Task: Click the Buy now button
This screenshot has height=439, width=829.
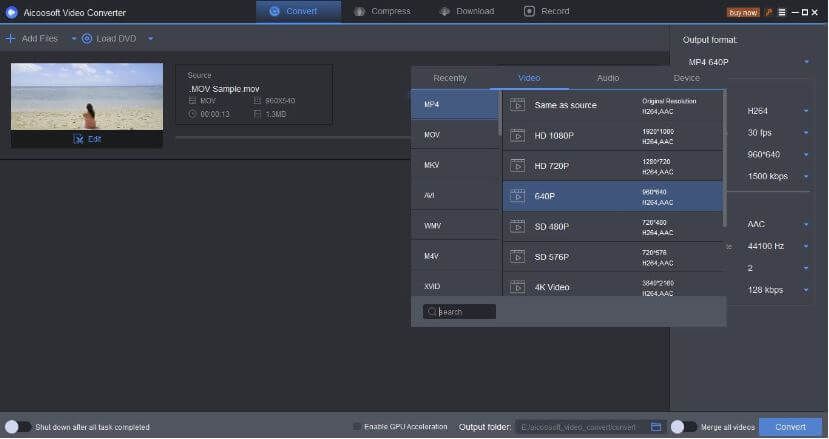Action: tap(743, 12)
